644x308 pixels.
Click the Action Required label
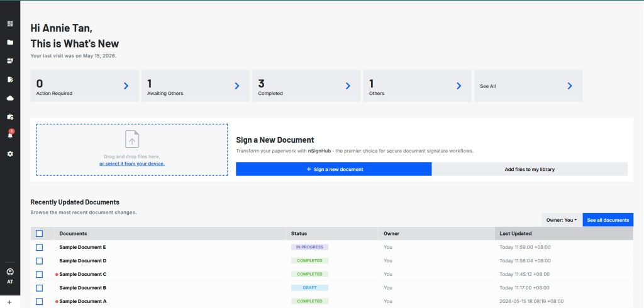54,94
